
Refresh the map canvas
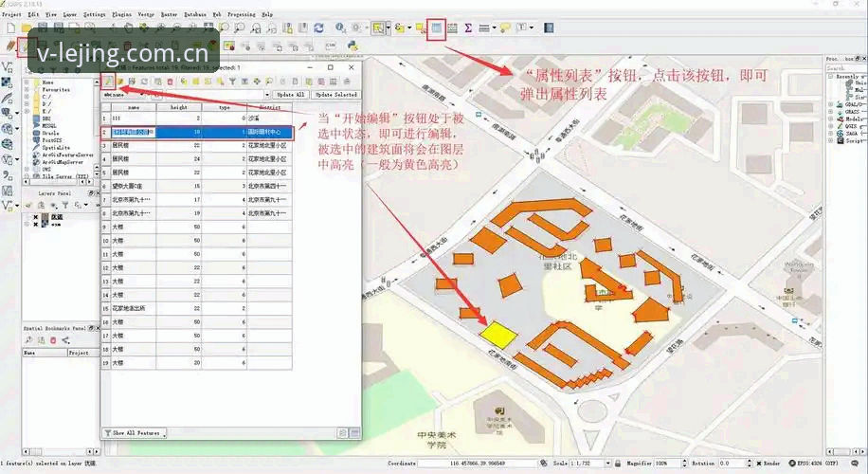318,27
